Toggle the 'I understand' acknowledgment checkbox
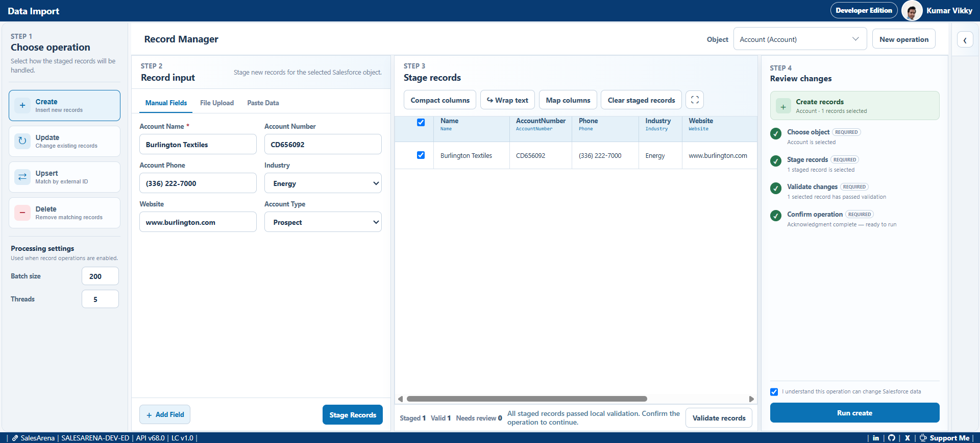 [774, 392]
